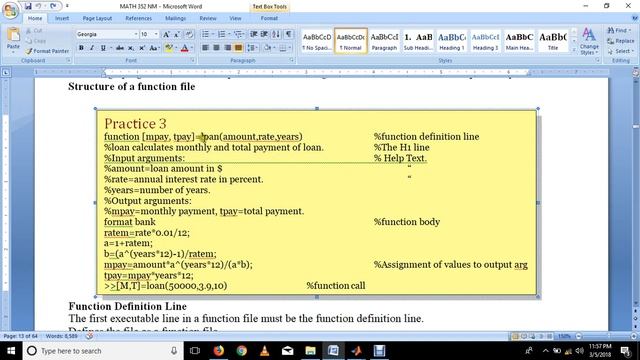Open the Paragraph dialog launcher
640x360 pixels.
pyautogui.click(x=292, y=60)
